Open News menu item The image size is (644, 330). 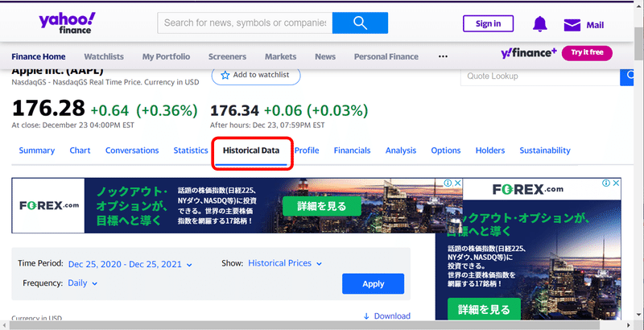[x=325, y=56]
